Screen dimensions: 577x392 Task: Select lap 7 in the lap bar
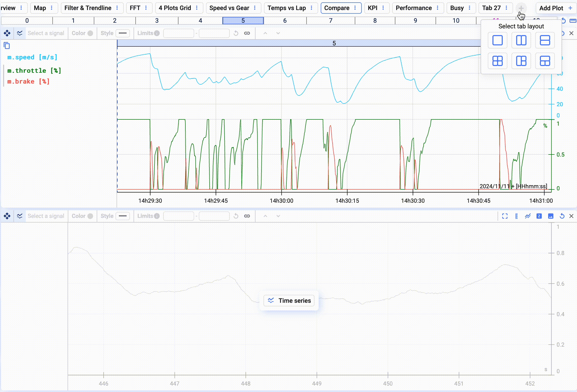click(x=331, y=21)
